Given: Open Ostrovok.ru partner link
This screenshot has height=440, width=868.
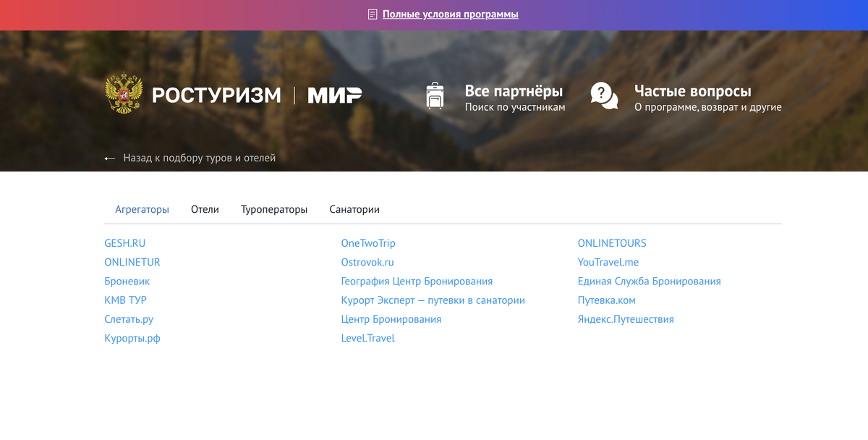Looking at the screenshot, I should coord(367,262).
